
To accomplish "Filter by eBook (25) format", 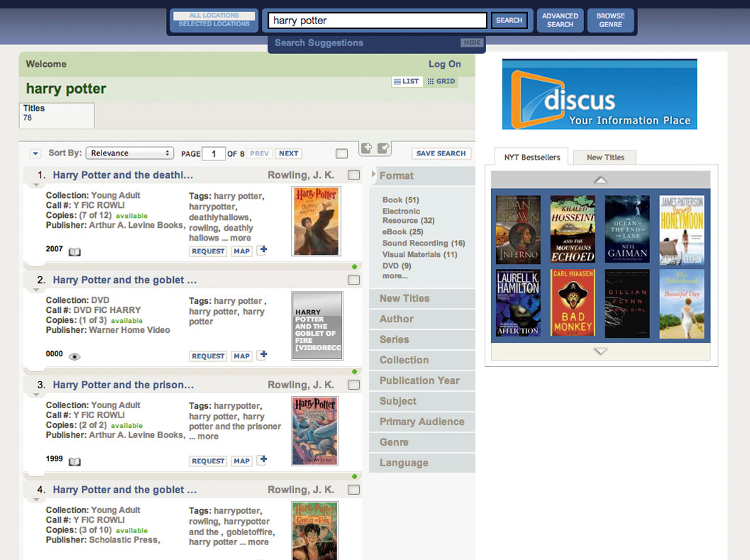I will [403, 232].
